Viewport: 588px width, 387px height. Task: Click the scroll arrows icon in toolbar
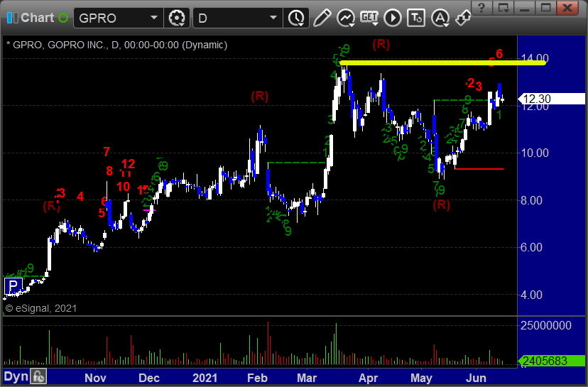tap(463, 18)
